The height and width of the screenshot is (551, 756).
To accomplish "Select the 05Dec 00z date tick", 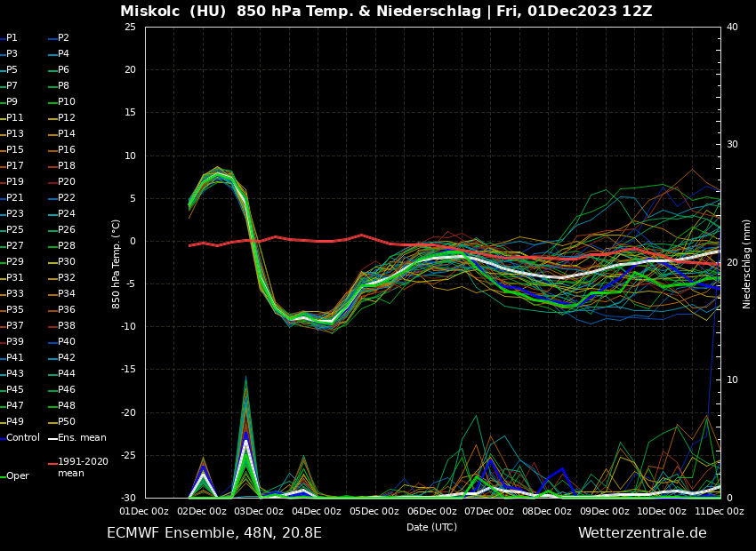I will point(374,511).
